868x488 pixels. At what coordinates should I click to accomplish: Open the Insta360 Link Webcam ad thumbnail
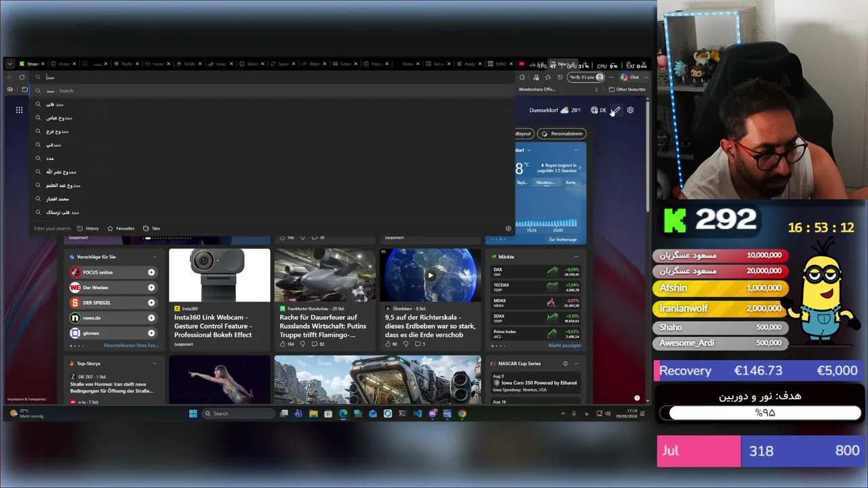[x=220, y=275]
